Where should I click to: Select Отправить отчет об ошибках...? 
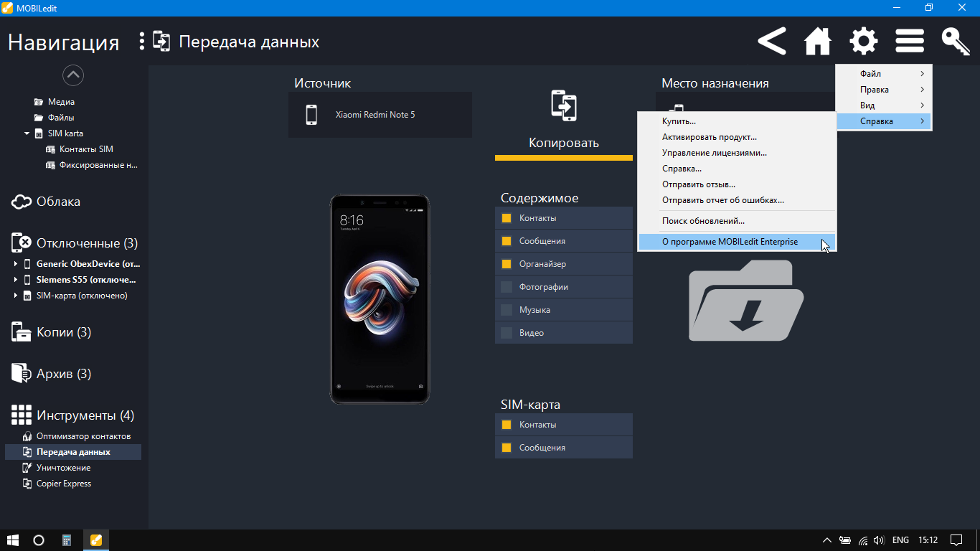point(737,200)
